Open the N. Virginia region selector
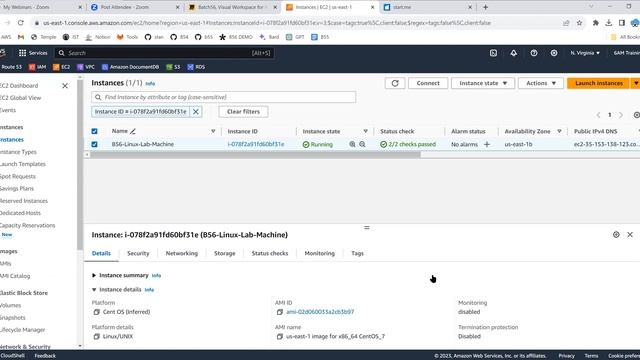Viewport: 640px width, 360px height. [585, 53]
